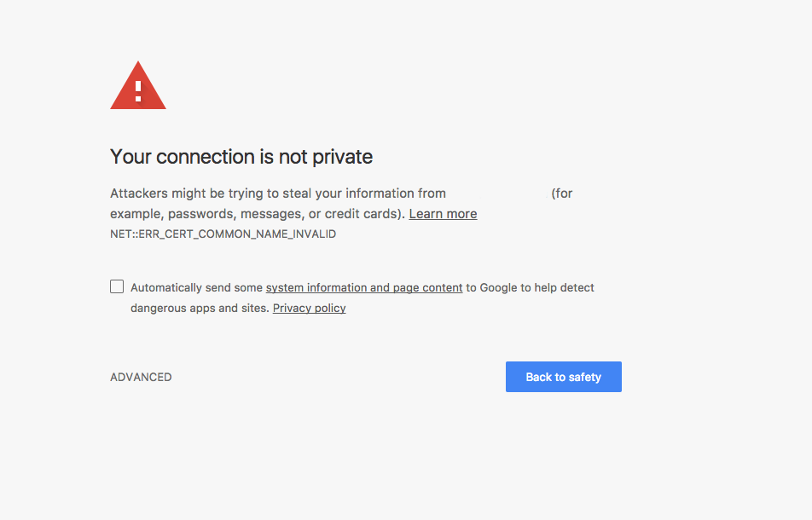Click the red warning triangle icon
The image size is (812, 520).
pyautogui.click(x=138, y=85)
